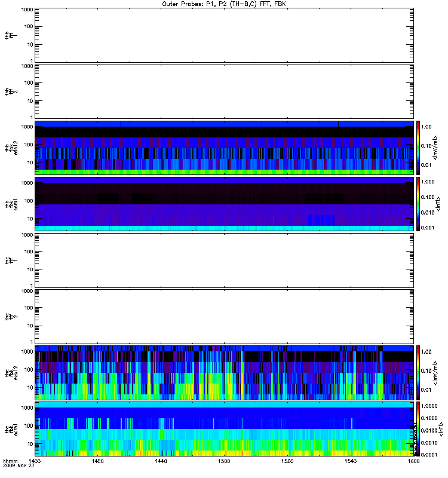Click the thc fbk scm1 spectrogram panel
Screen dimensions: 448x478
(224, 429)
